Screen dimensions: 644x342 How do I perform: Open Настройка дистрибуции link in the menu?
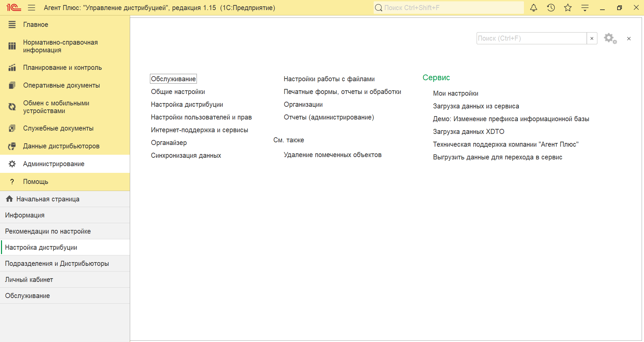click(187, 104)
